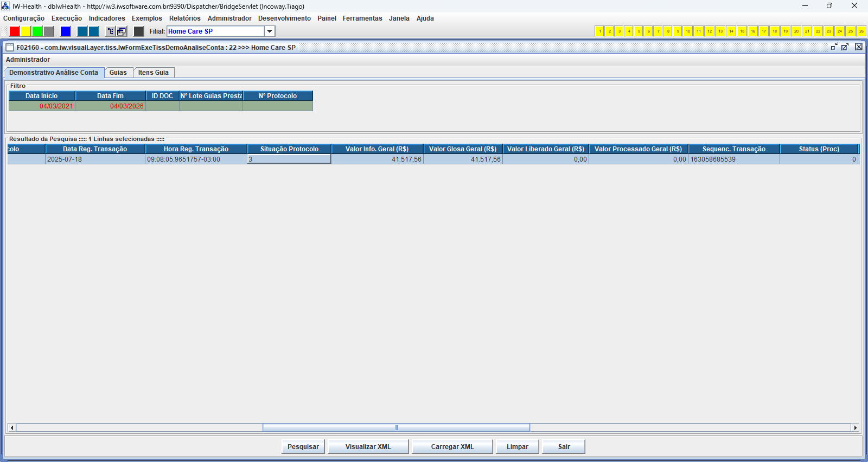The width and height of the screenshot is (868, 462).
Task: Click the cascading windows toolbar icon
Action: [122, 31]
